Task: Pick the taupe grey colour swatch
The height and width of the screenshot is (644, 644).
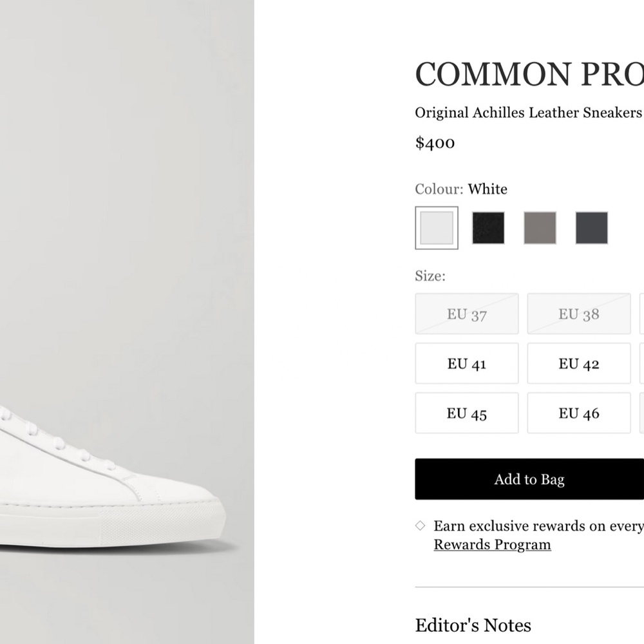Action: 540,227
